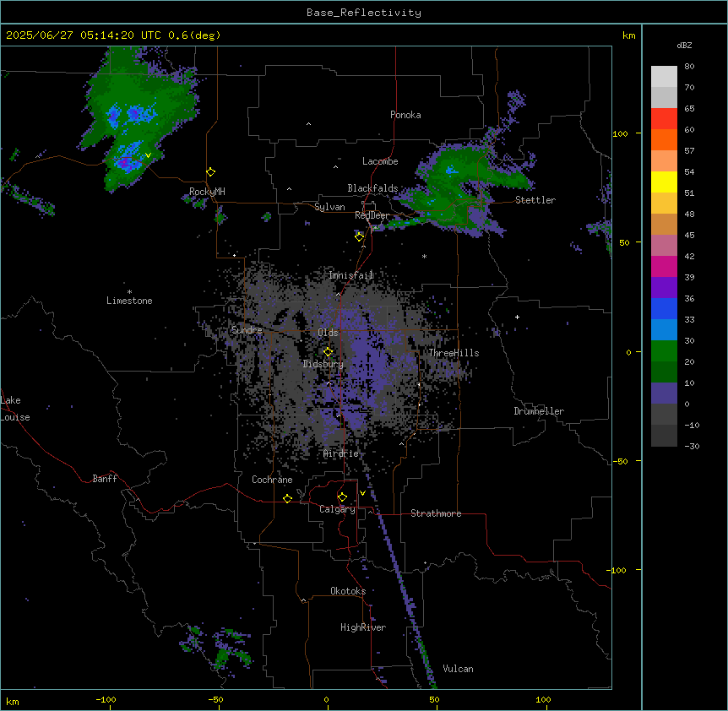This screenshot has width=728, height=711.
Task: Click the RockyMH label
Action: pyautogui.click(x=207, y=192)
